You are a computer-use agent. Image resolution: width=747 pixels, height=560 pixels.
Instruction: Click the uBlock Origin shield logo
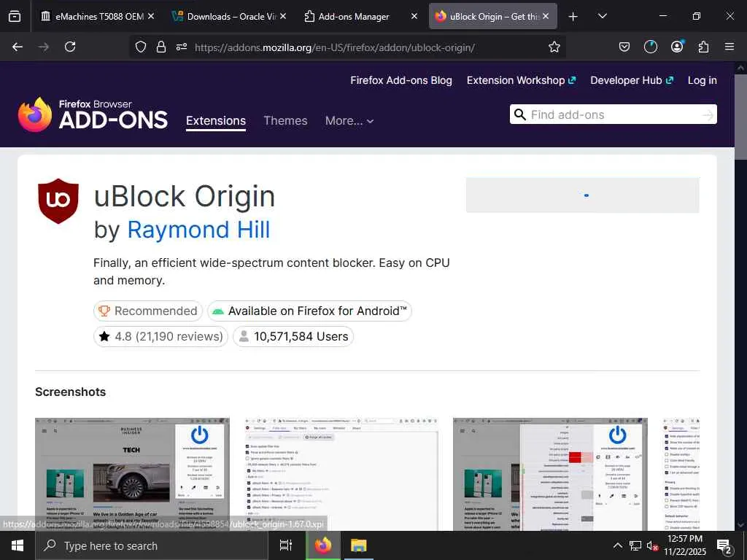pyautogui.click(x=58, y=201)
